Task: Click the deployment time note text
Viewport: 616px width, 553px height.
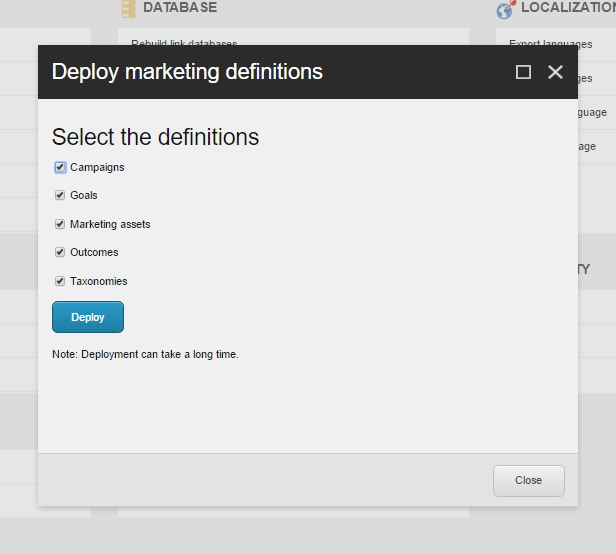Action: 145,354
